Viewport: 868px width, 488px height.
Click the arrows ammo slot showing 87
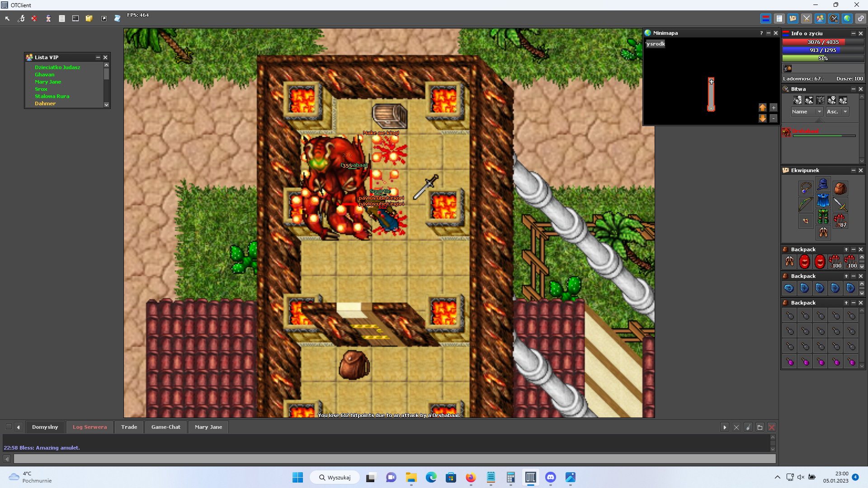(x=840, y=221)
